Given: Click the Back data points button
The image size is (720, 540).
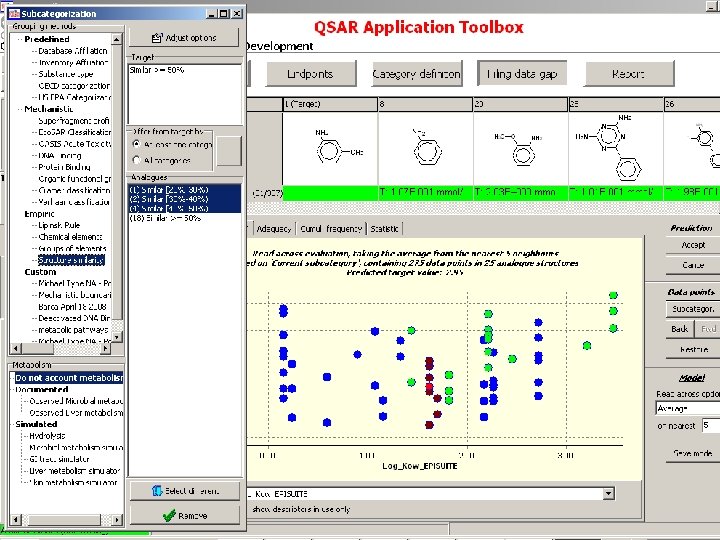Looking at the screenshot, I should [x=680, y=329].
